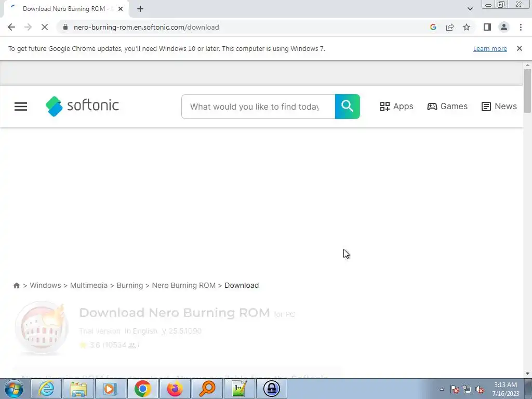Screen dimensions: 532x399
Task: Open Windows Media Player from taskbar
Action: pos(111,389)
